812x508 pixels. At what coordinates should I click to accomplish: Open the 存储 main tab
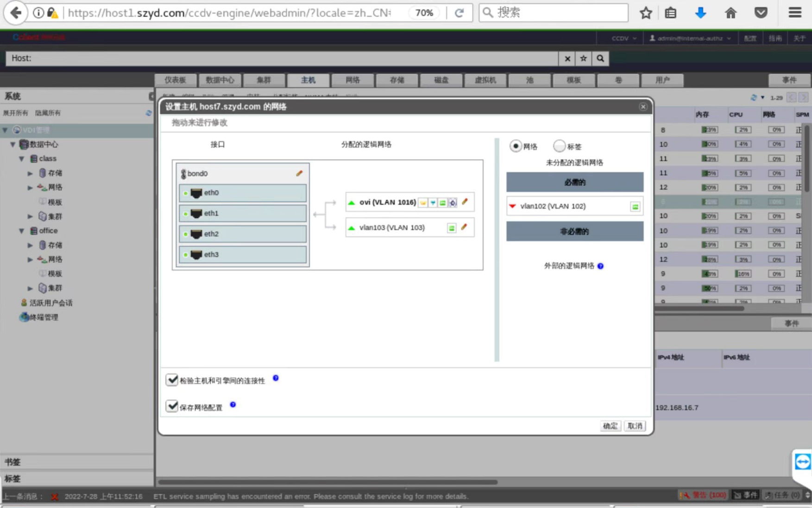397,80
